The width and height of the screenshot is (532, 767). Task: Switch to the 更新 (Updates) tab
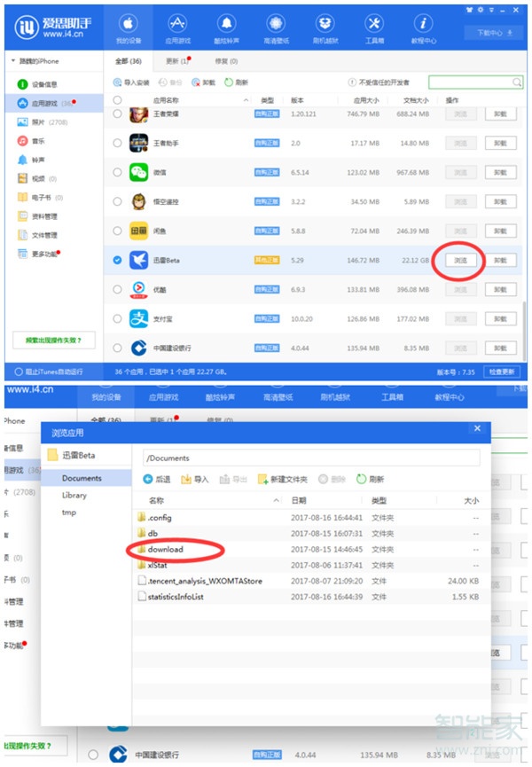176,61
